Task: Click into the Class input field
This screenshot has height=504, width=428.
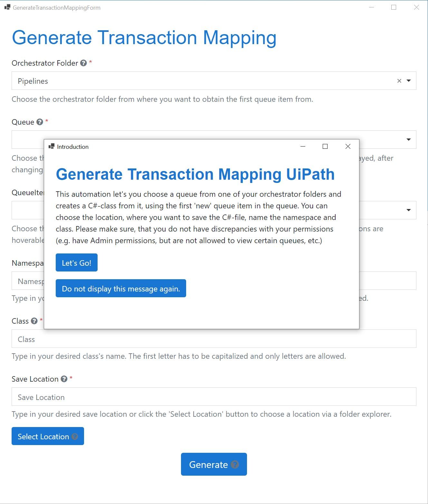Action: coord(214,339)
